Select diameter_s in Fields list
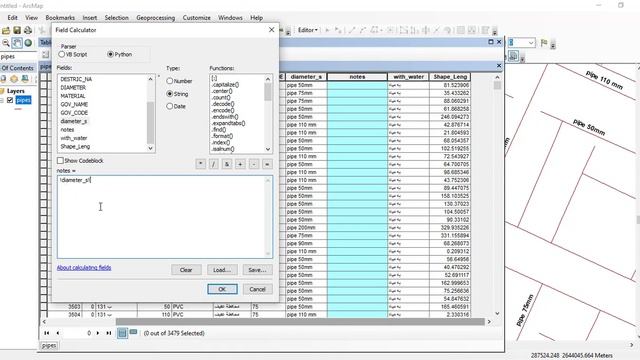The width and height of the screenshot is (640, 360). click(74, 121)
